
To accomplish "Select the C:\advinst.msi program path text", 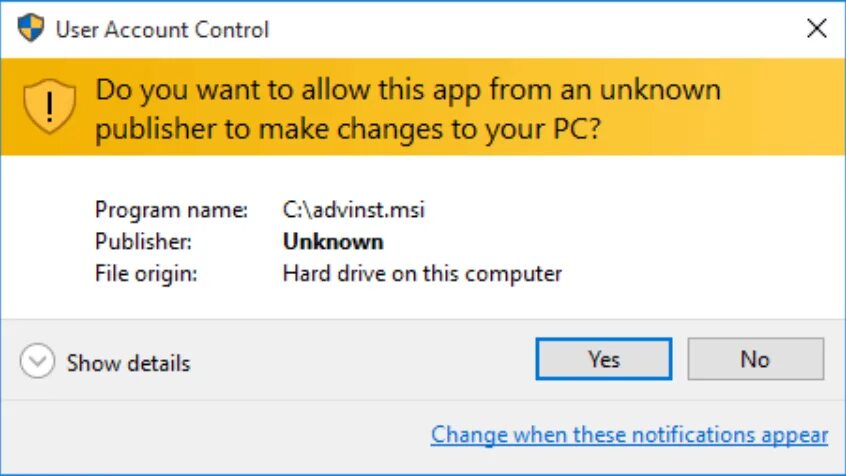I will tap(354, 210).
